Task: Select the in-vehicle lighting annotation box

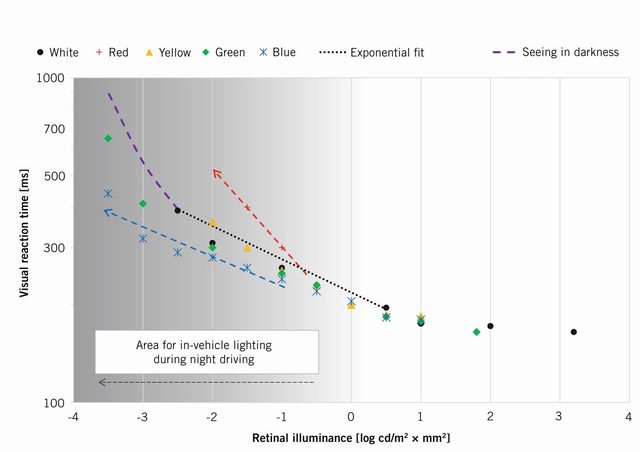Action: pos(207,351)
